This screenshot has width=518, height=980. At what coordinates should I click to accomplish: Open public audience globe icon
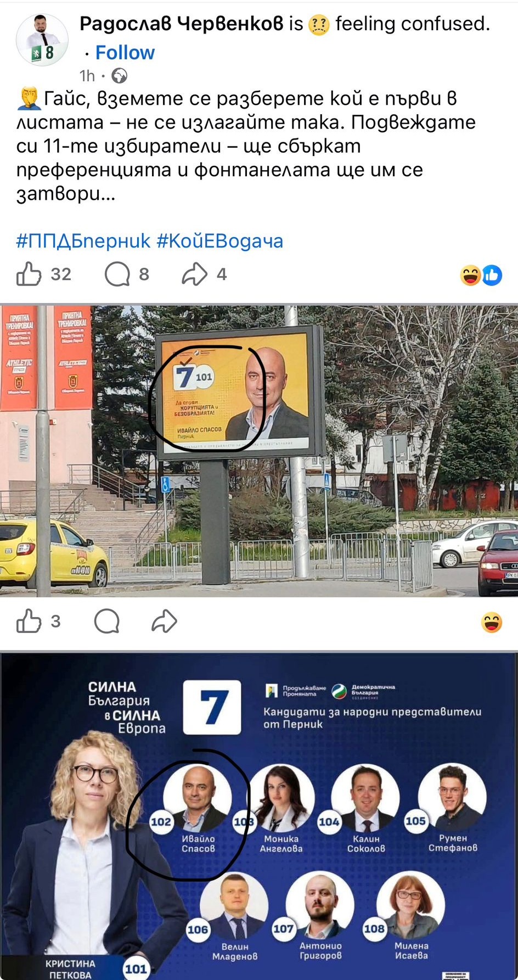[x=119, y=75]
